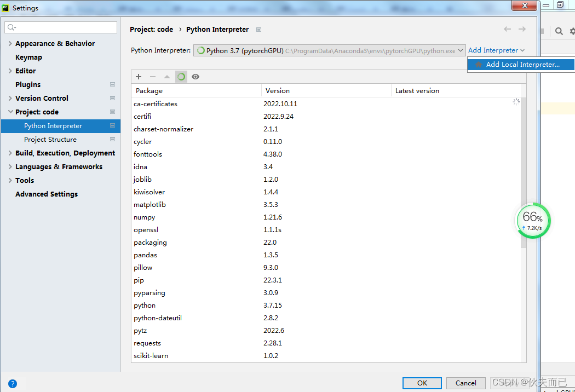Expand the Version Control section
The image size is (575, 392).
pos(10,98)
